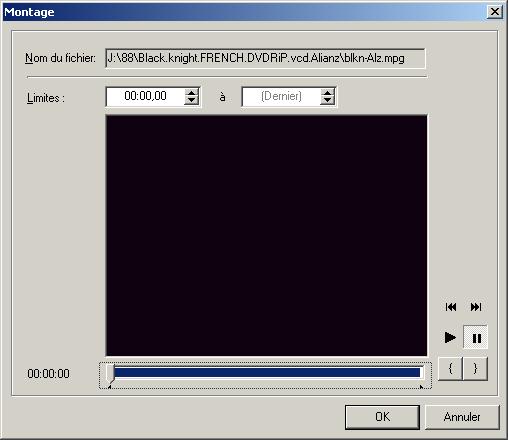Increase the start limit time with up arrow
This screenshot has width=508, height=440.
pyautogui.click(x=192, y=92)
